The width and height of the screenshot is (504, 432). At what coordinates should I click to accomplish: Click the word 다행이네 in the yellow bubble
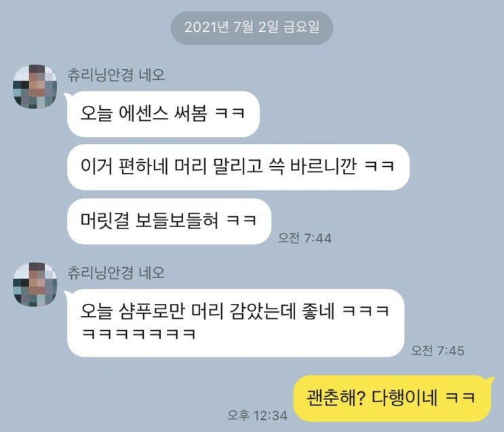pyautogui.click(x=404, y=398)
